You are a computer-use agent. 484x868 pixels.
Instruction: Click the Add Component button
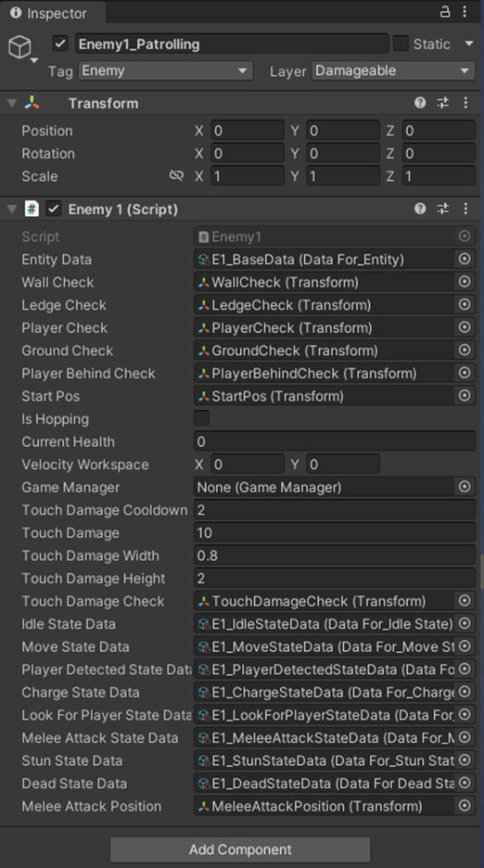pyautogui.click(x=240, y=849)
